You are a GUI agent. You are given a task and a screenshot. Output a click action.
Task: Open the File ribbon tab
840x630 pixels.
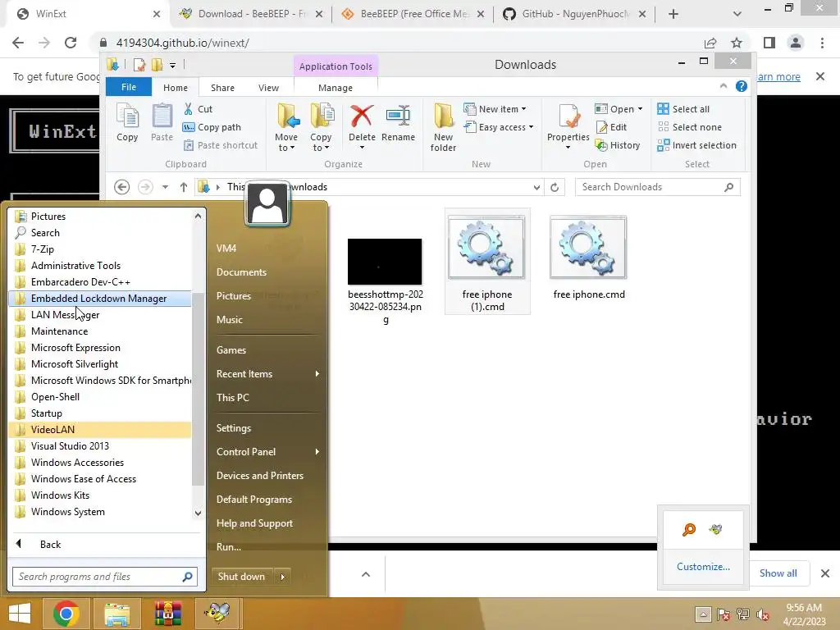(129, 87)
